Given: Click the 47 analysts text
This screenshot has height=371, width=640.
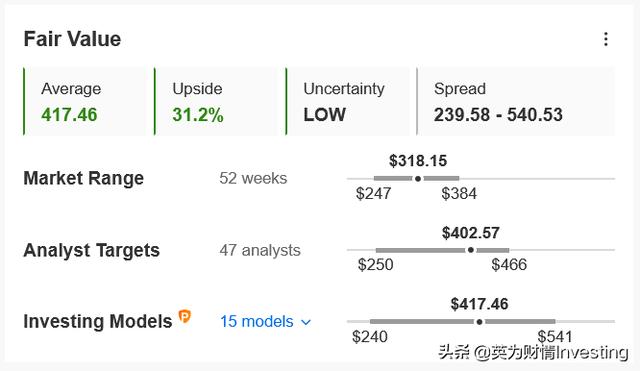Looking at the screenshot, I should pos(260,250).
